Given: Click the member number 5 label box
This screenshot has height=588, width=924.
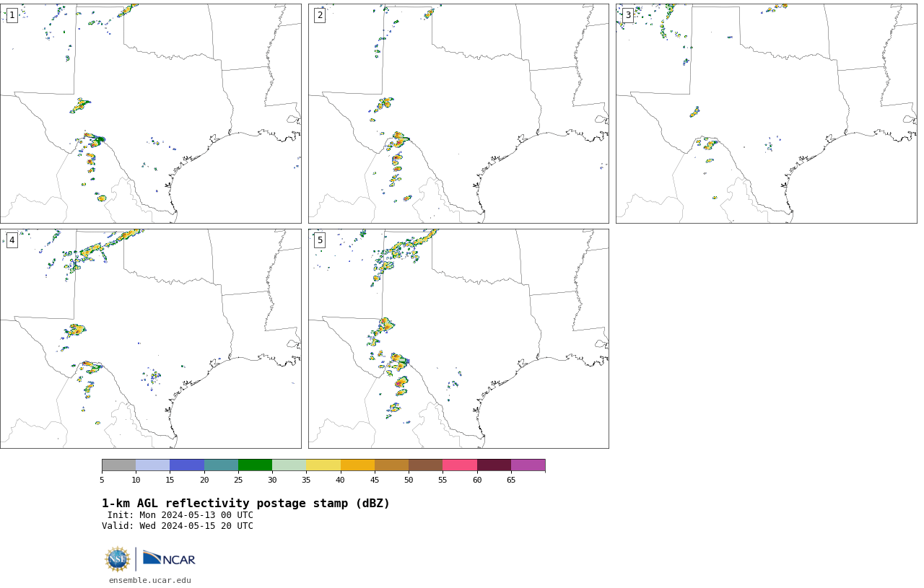Looking at the screenshot, I should pos(320,240).
